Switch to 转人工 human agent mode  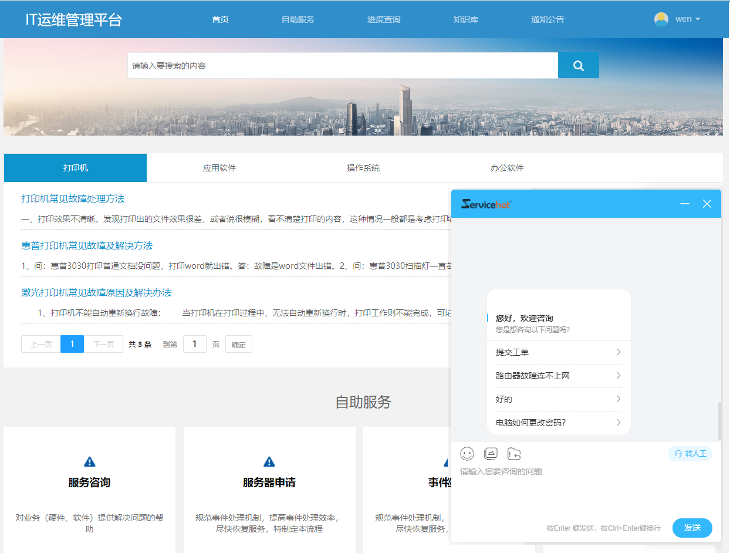pos(690,454)
